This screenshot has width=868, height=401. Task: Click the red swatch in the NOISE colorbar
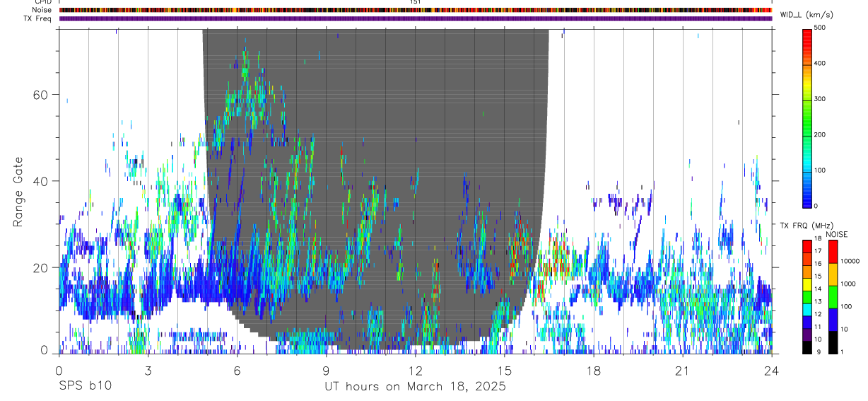[x=833, y=252]
